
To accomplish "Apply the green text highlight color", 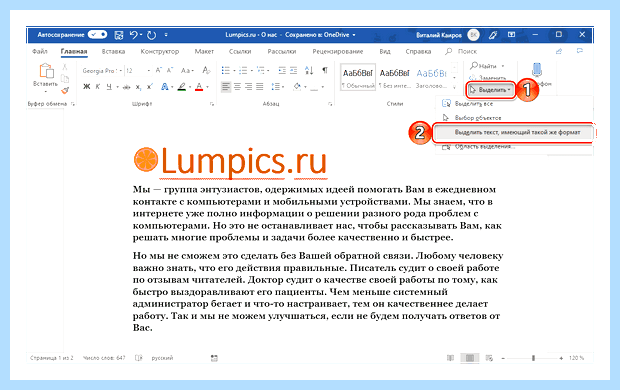I will click(x=181, y=87).
